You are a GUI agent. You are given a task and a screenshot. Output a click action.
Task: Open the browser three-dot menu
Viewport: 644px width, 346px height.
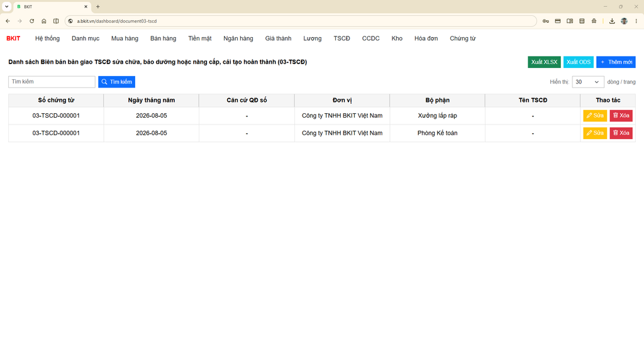point(636,21)
